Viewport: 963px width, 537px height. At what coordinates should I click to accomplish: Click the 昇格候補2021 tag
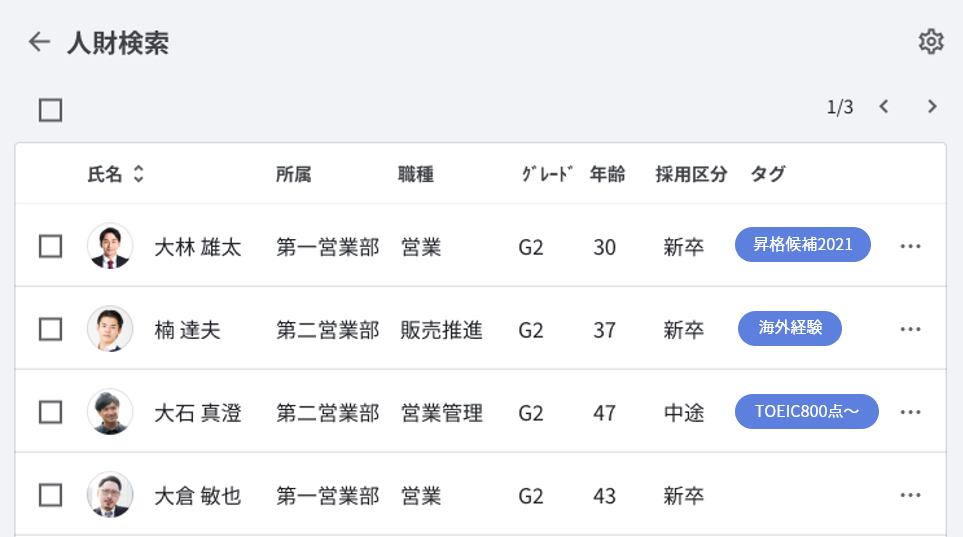point(803,245)
